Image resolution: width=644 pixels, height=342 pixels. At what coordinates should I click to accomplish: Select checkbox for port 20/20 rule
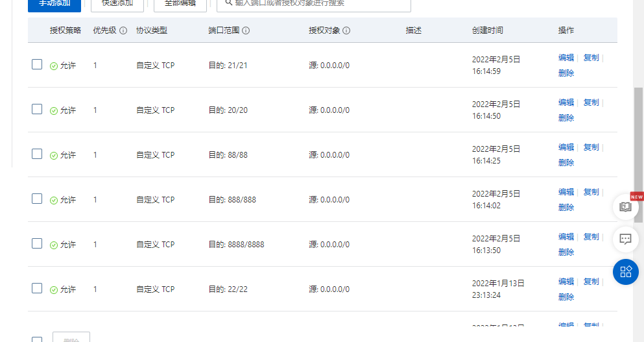click(x=37, y=109)
